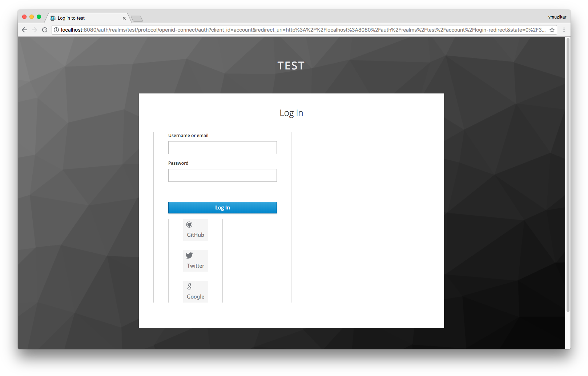Click the browser Back arrow
The image size is (588, 376).
point(24,30)
